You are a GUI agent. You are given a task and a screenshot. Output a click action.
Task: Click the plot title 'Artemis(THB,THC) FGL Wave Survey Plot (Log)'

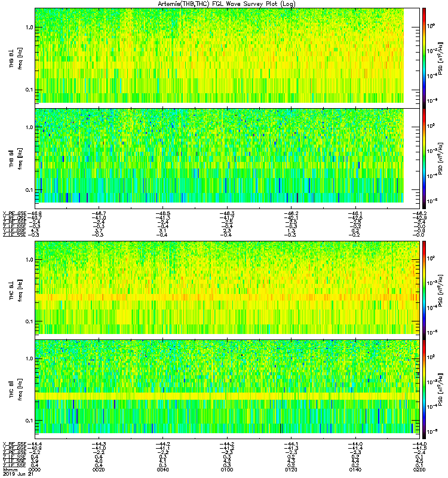pos(226,4)
